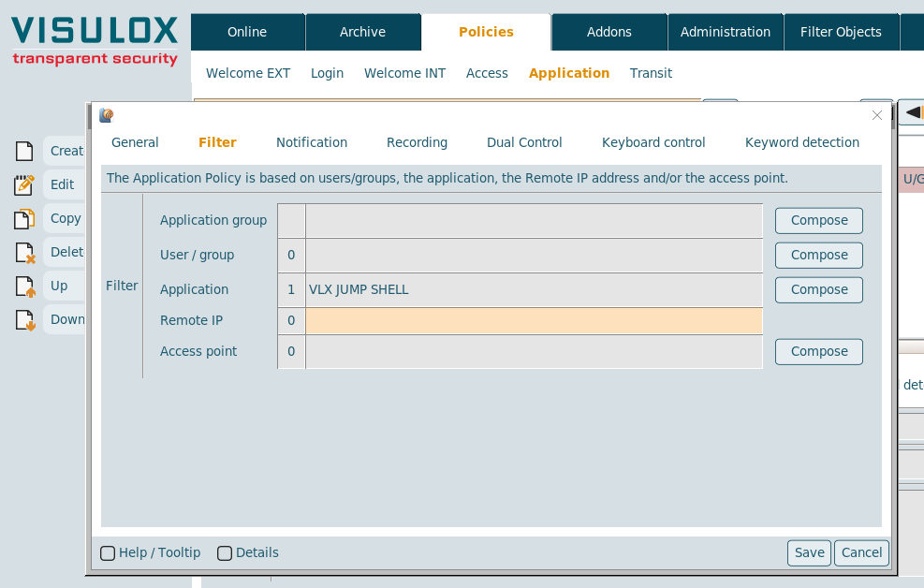Click the Remote IP input field
This screenshot has width=924, height=588.
click(534, 321)
